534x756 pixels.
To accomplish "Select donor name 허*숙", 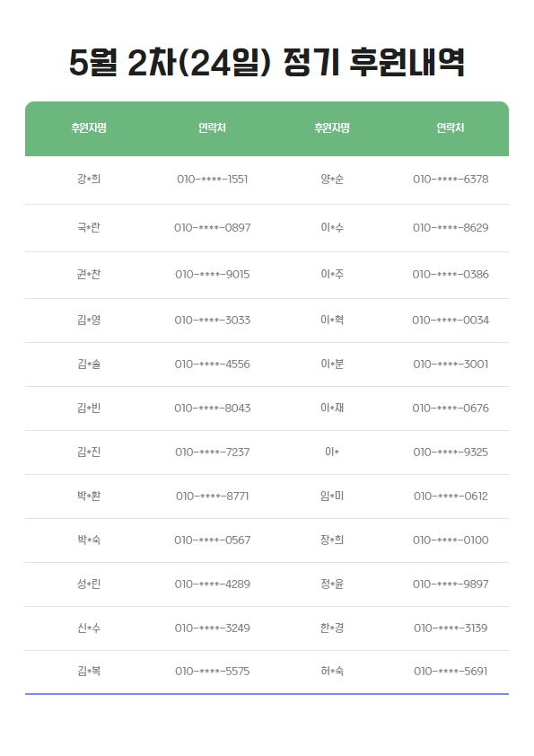I will pyautogui.click(x=332, y=671).
